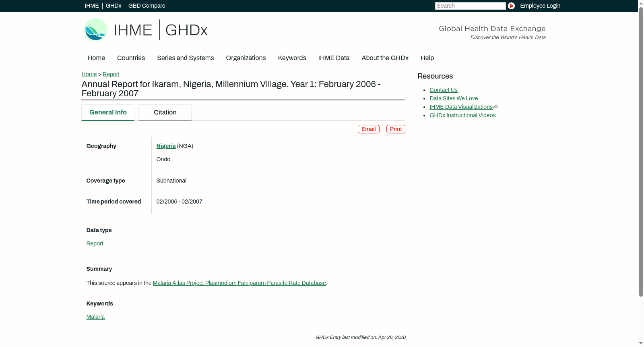Open the Contact Us resource link
Viewport: 644px width, 347px height.
pos(444,90)
